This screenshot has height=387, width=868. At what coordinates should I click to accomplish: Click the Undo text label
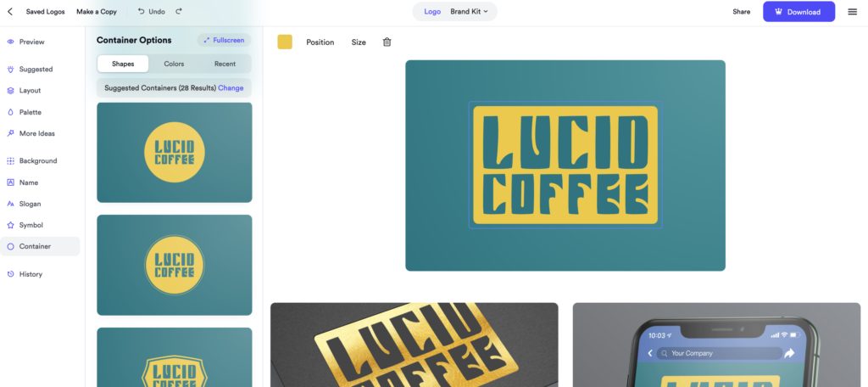point(157,12)
